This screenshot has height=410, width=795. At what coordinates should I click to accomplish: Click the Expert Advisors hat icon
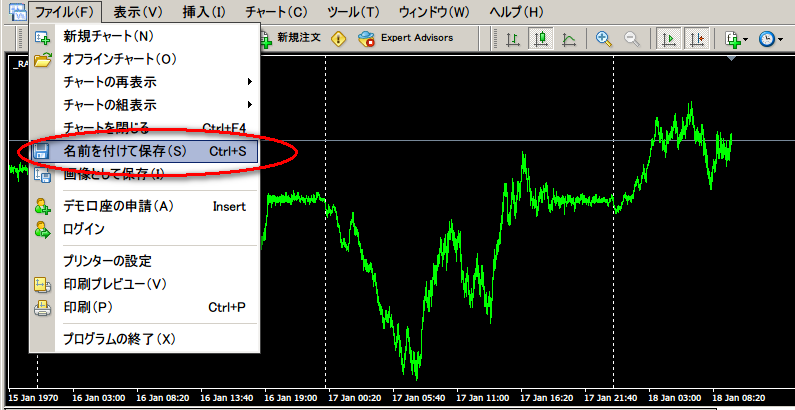366,39
